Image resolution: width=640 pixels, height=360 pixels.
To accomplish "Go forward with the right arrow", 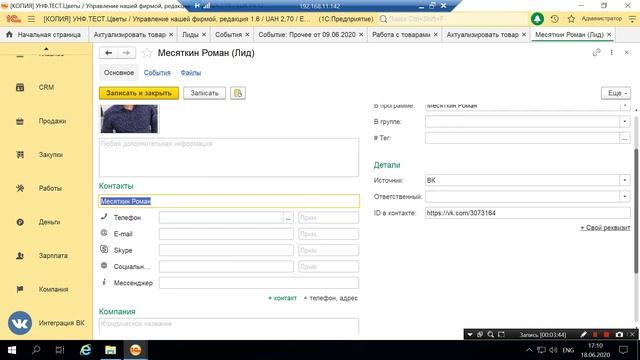I will [x=127, y=53].
